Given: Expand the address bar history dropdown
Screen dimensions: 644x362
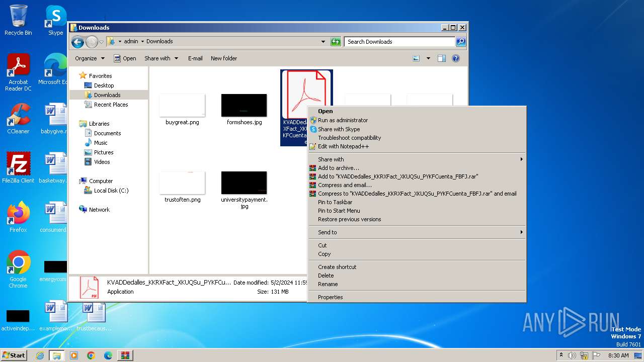Looking at the screenshot, I should pyautogui.click(x=323, y=42).
